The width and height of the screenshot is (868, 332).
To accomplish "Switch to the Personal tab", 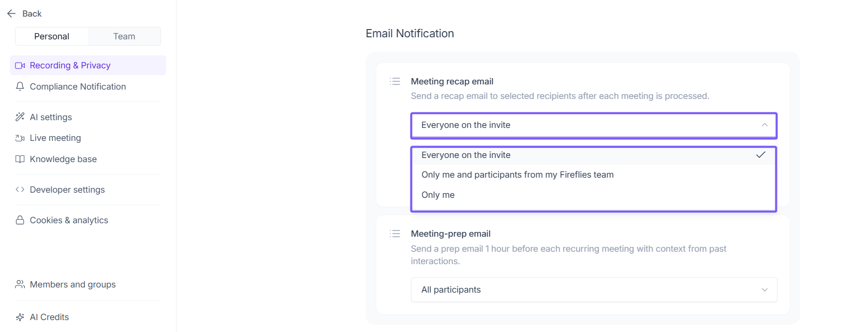I will [x=52, y=36].
